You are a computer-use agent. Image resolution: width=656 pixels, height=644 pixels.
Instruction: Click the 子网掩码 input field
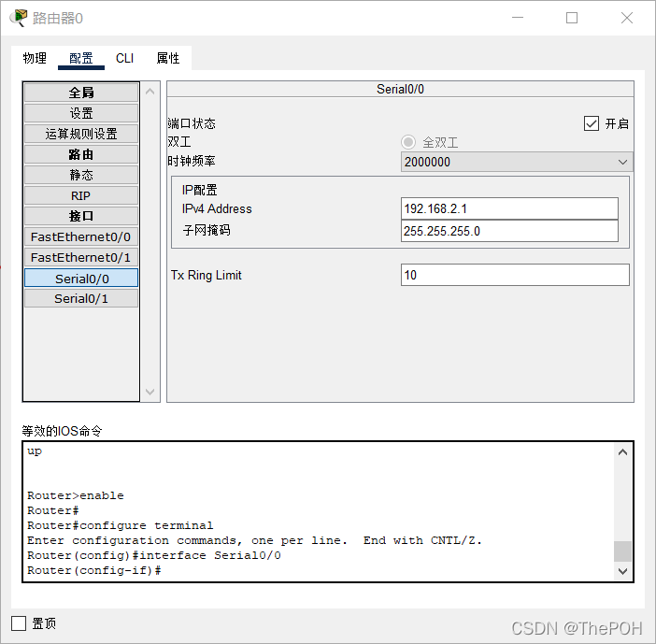point(509,231)
